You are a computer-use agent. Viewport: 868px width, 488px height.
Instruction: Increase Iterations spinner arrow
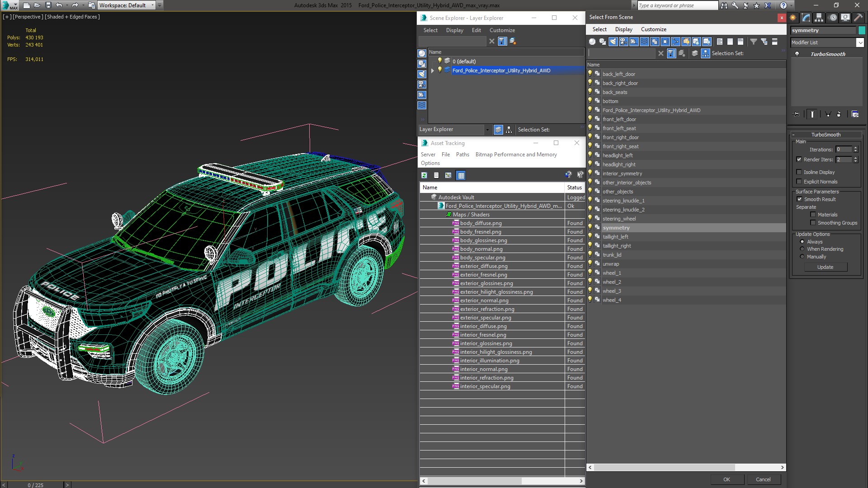[x=855, y=148]
